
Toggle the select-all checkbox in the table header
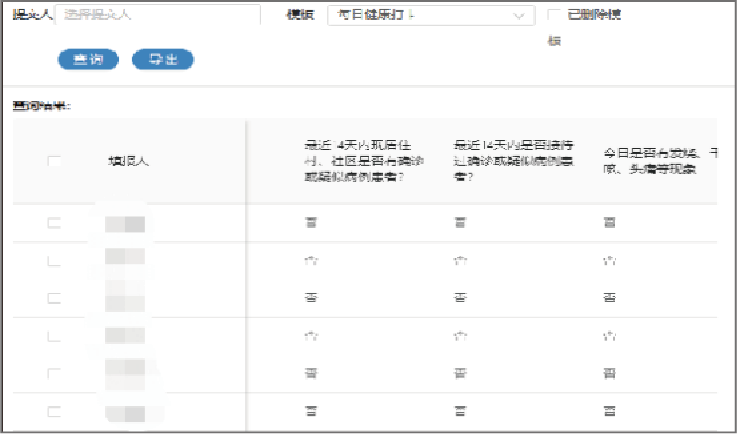coord(54,160)
